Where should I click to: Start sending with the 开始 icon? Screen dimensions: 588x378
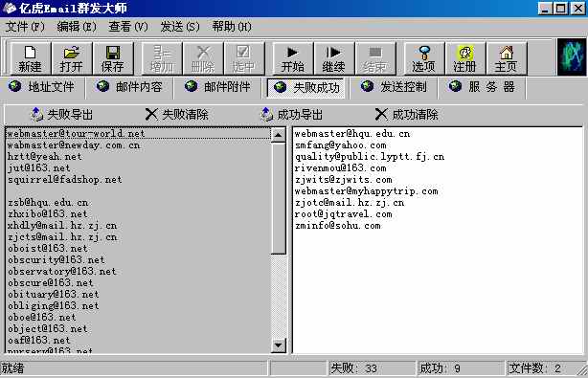pyautogui.click(x=292, y=58)
